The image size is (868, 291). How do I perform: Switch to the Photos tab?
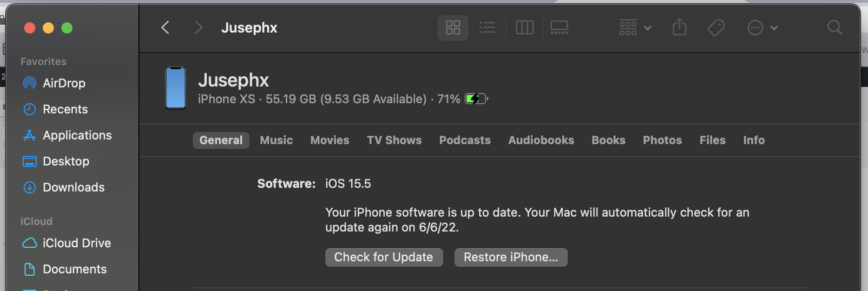point(662,140)
